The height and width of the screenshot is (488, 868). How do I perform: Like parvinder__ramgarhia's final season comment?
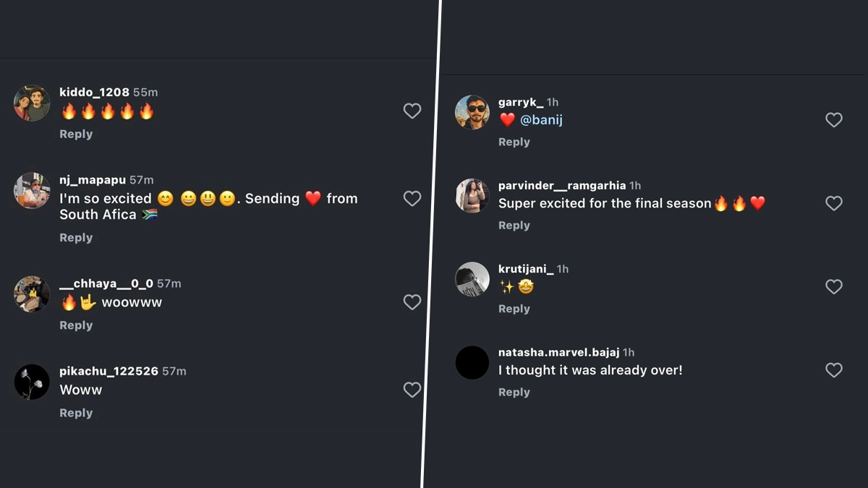(833, 203)
